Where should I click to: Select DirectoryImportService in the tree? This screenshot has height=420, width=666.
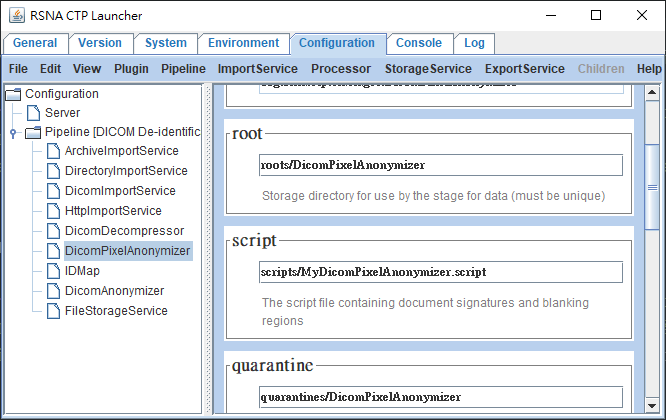click(126, 171)
